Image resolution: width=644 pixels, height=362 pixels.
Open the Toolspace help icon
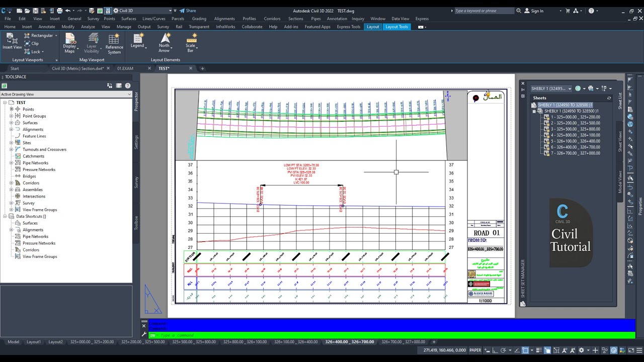pyautogui.click(x=128, y=86)
